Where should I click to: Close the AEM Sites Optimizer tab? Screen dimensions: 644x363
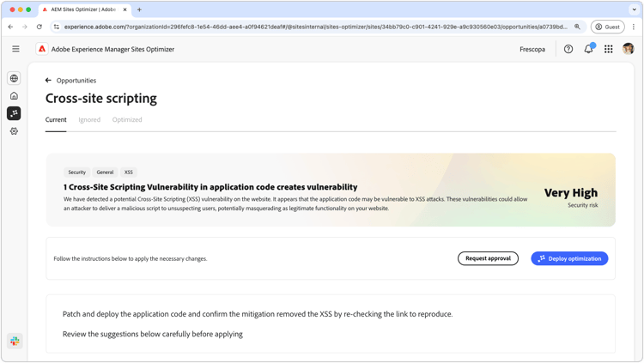point(125,9)
